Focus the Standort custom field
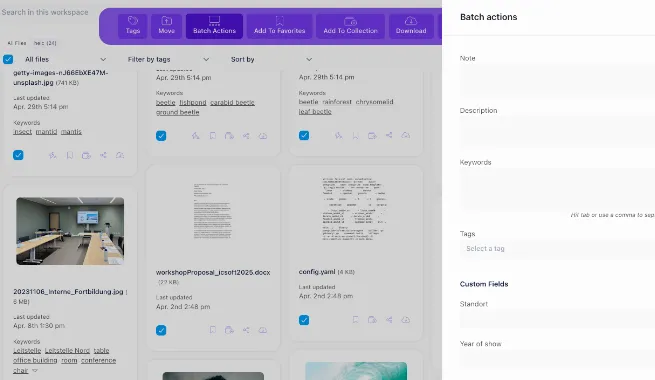 (557, 319)
